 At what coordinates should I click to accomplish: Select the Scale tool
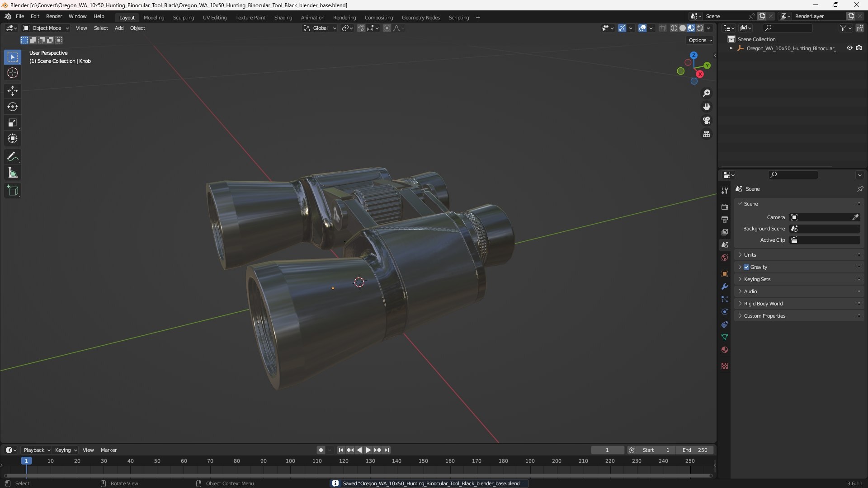coord(13,122)
